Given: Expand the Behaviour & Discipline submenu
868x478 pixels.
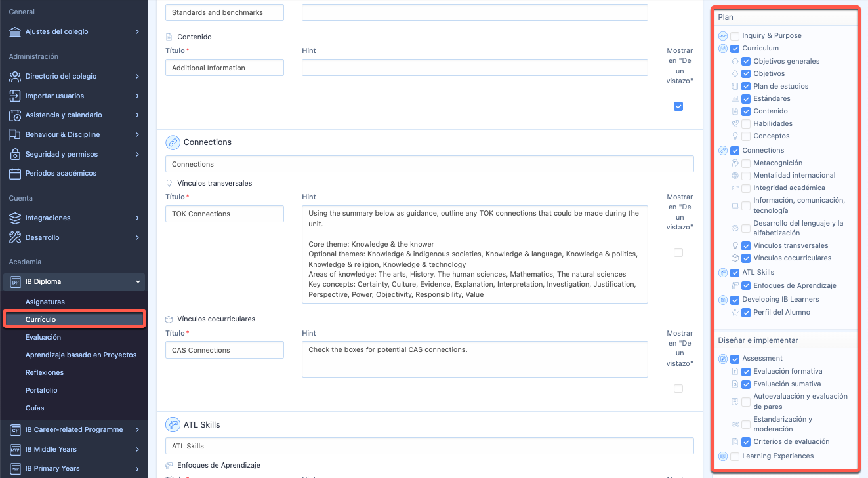Looking at the screenshot, I should tap(138, 135).
